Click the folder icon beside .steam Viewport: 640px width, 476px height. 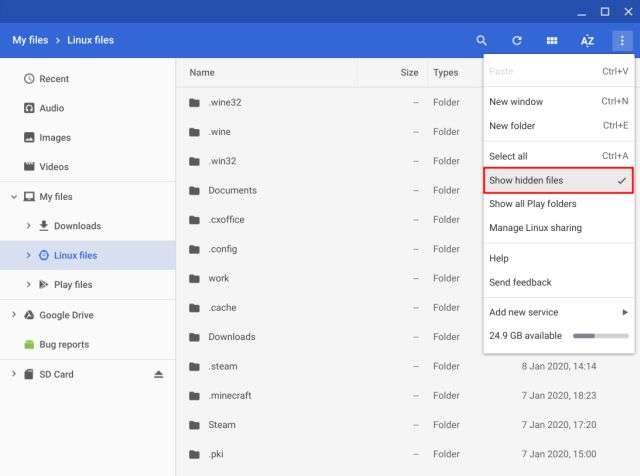click(194, 367)
